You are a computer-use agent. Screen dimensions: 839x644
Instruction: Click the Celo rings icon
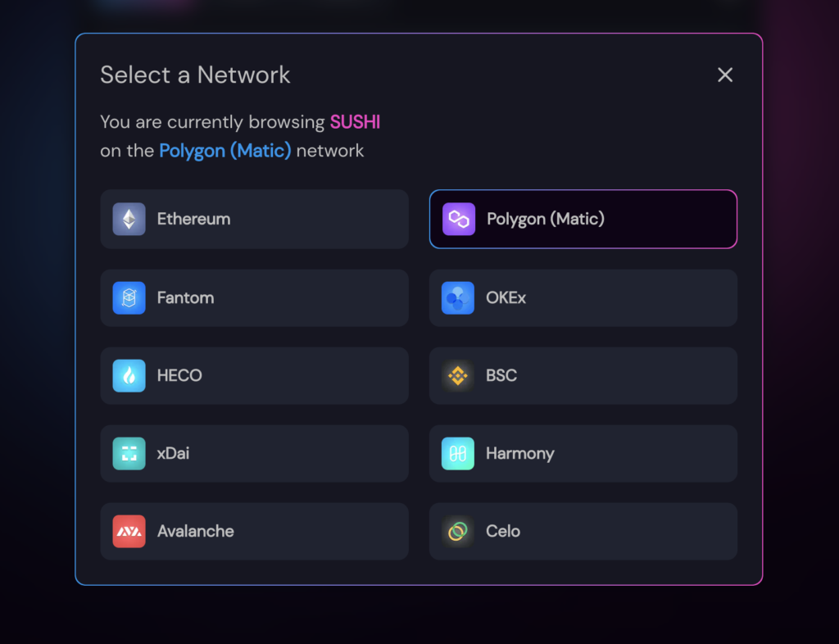pos(457,531)
